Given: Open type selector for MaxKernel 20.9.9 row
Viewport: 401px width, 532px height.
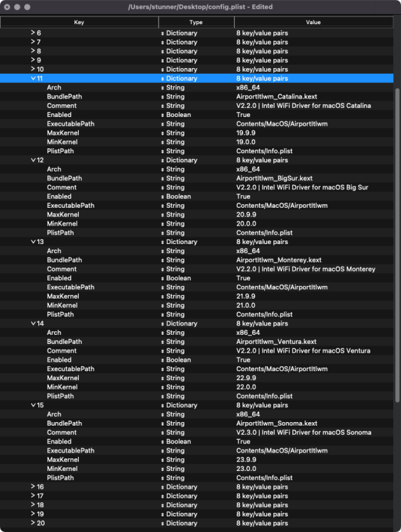Looking at the screenshot, I should coord(163,215).
